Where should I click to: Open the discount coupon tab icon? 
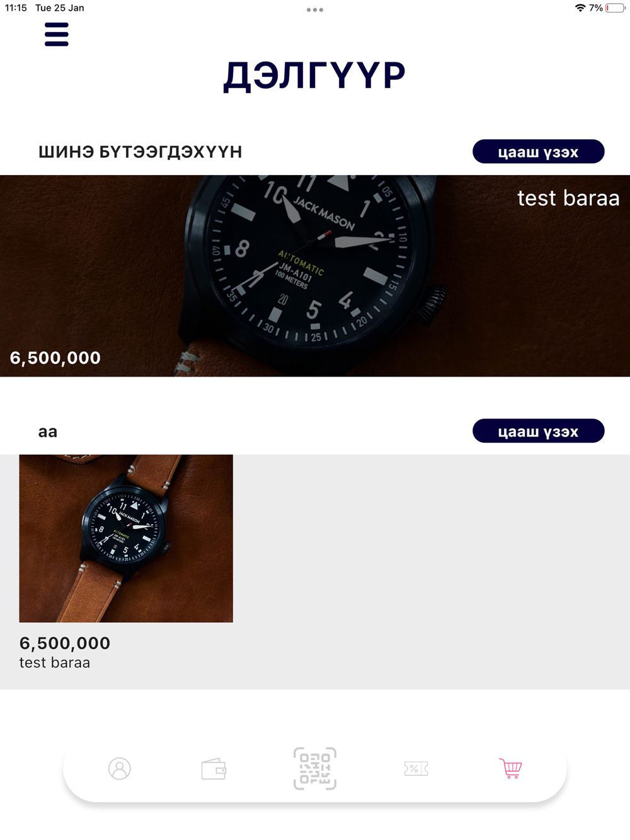416,768
